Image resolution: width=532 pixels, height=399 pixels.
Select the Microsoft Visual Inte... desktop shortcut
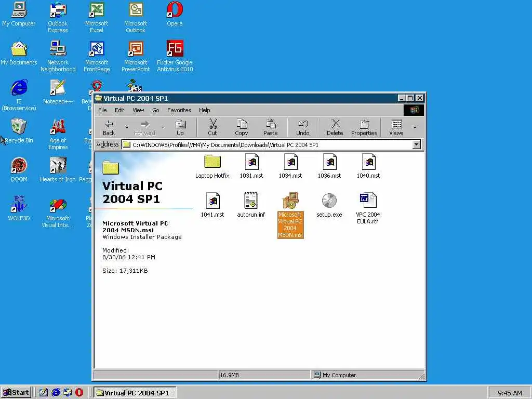(58, 212)
